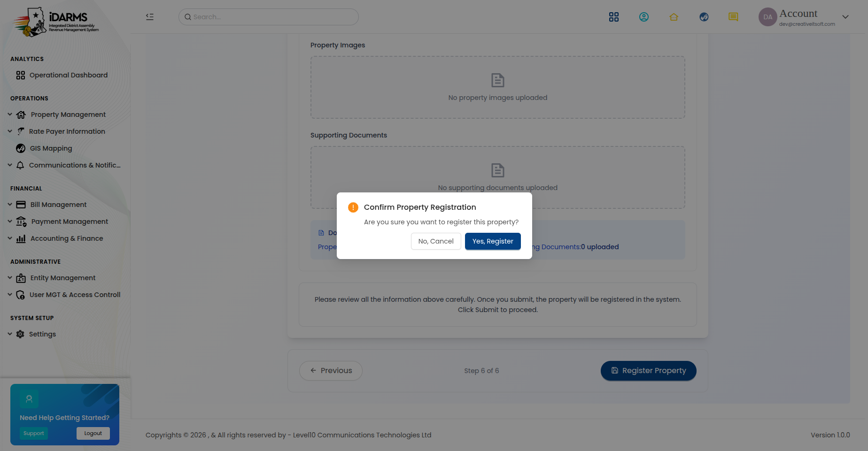
Task: Confirm with Yes, Register button
Action: 493,241
